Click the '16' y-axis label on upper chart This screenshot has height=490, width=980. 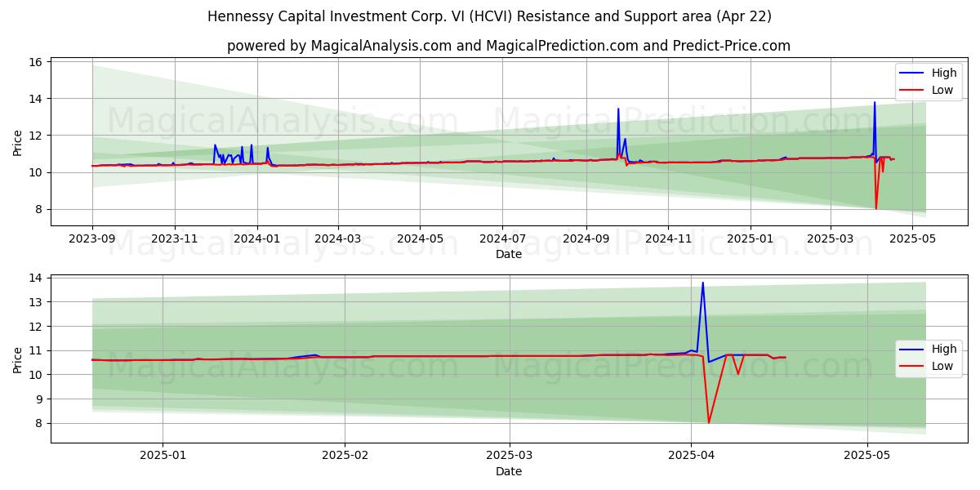pos(38,62)
